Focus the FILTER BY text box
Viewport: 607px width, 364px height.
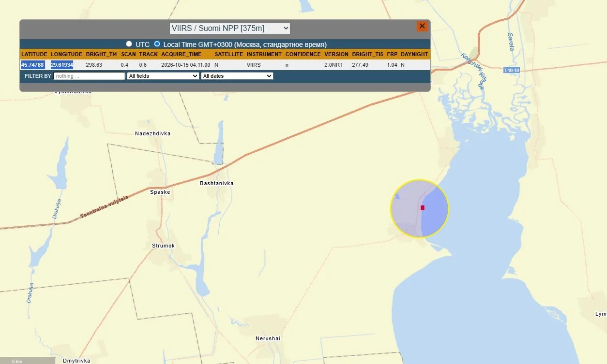tap(90, 76)
